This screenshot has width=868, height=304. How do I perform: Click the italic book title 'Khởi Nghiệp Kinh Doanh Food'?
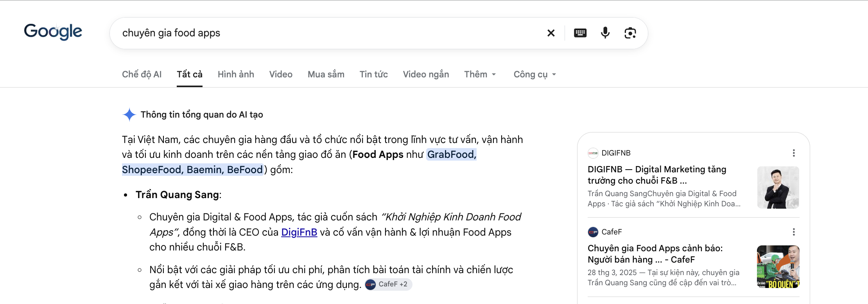(451, 217)
